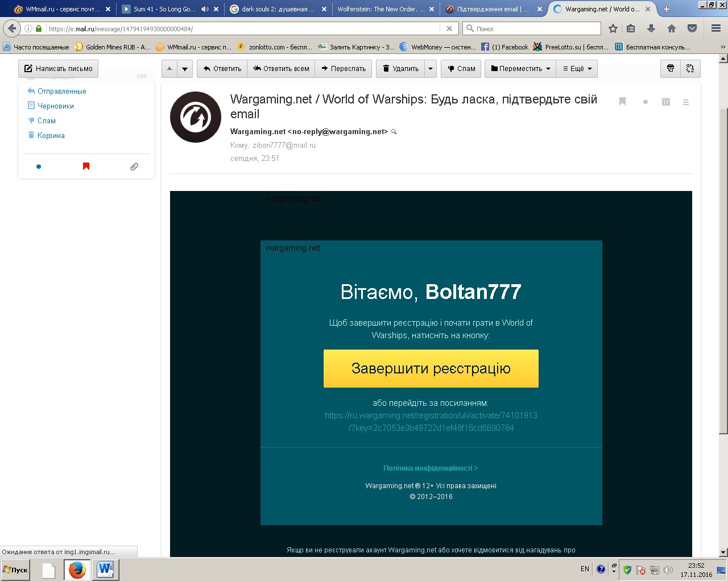Mute the Sum 41 tab audio
This screenshot has height=582, width=728.
(205, 9)
